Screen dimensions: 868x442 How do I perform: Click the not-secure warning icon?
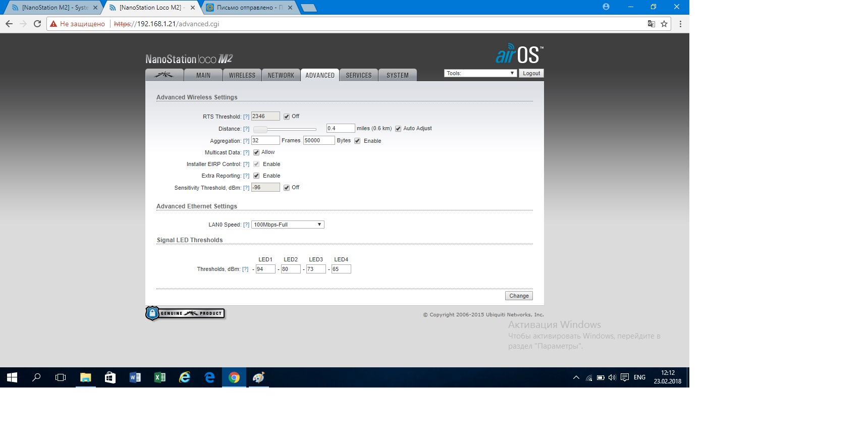(53, 24)
